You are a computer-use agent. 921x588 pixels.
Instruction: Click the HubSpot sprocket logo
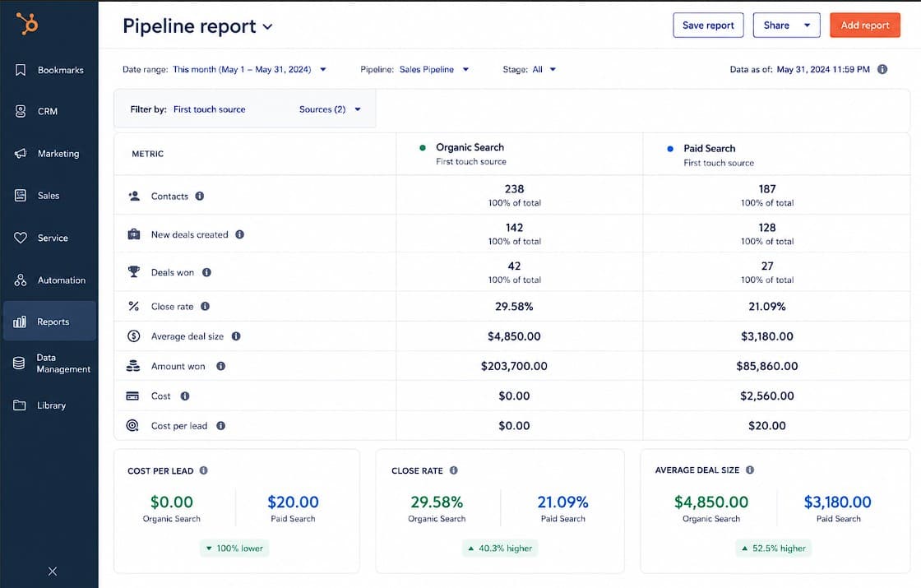click(x=26, y=24)
